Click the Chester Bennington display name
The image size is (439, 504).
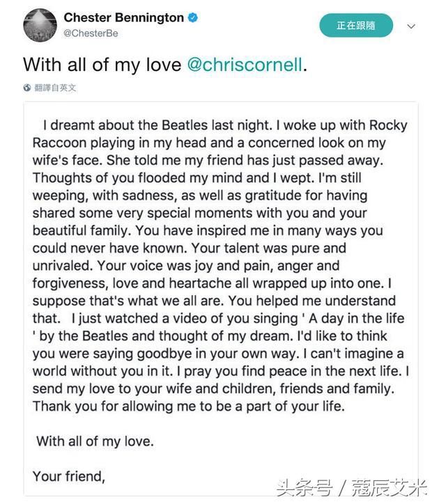click(x=123, y=16)
